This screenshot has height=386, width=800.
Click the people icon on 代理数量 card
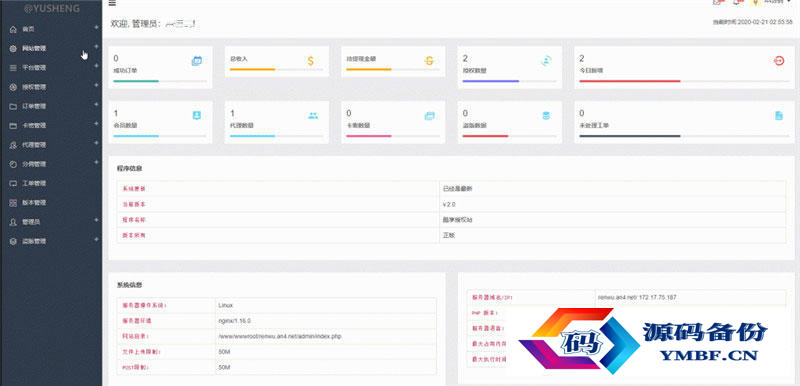313,116
